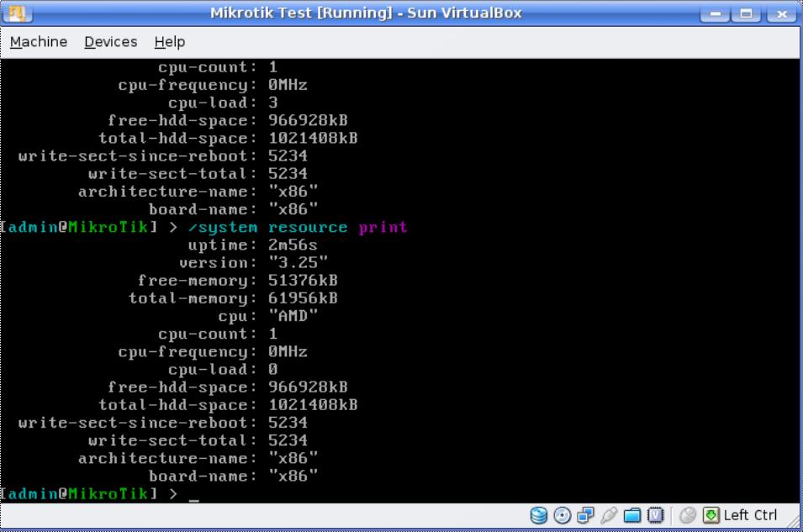Open the Devices menu
The image size is (803, 532).
pyautogui.click(x=111, y=41)
